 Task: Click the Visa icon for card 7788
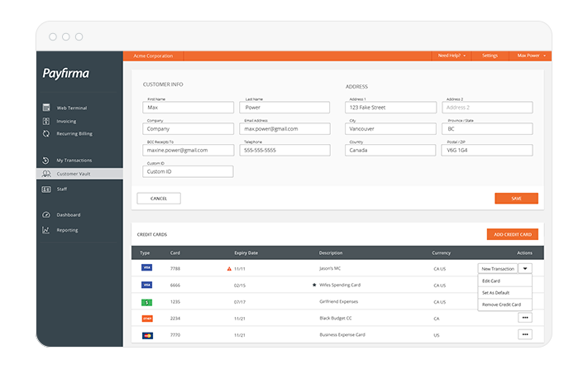coord(146,267)
